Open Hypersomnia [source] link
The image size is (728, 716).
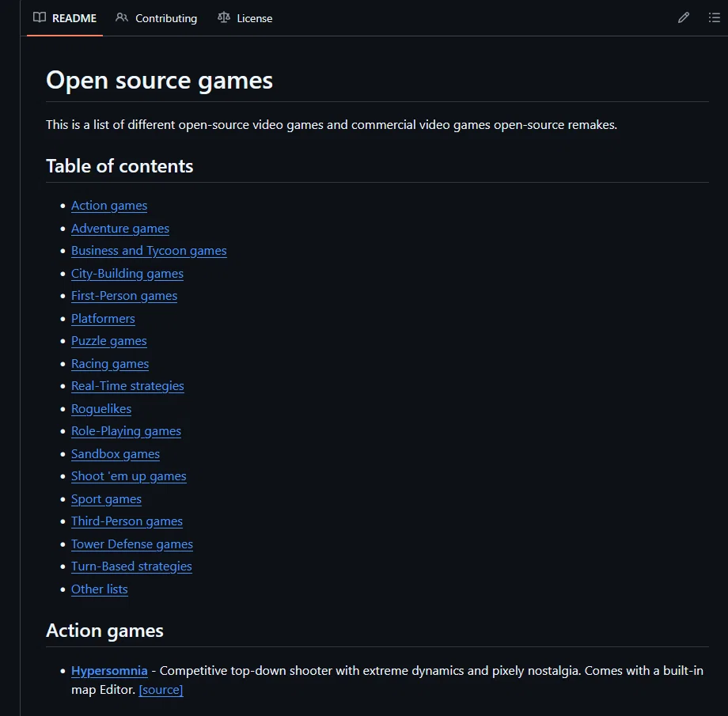161,690
